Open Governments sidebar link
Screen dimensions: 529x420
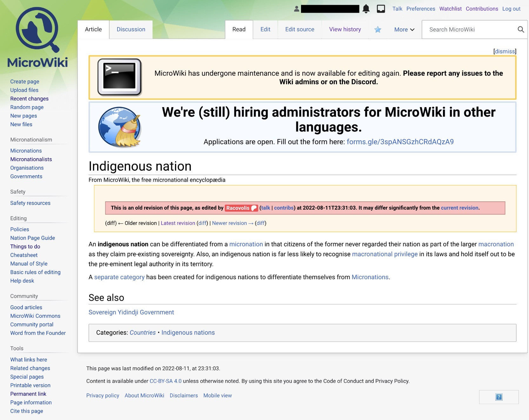[26, 177]
